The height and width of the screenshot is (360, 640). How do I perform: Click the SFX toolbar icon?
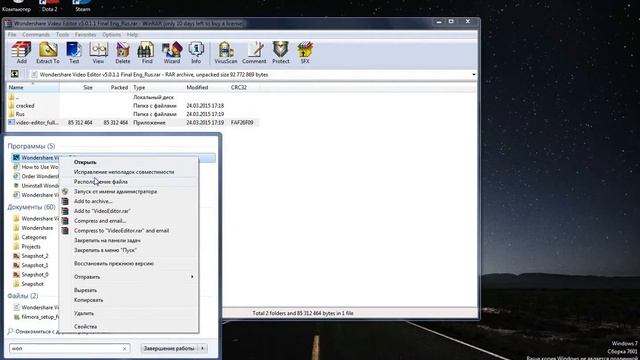[305, 53]
